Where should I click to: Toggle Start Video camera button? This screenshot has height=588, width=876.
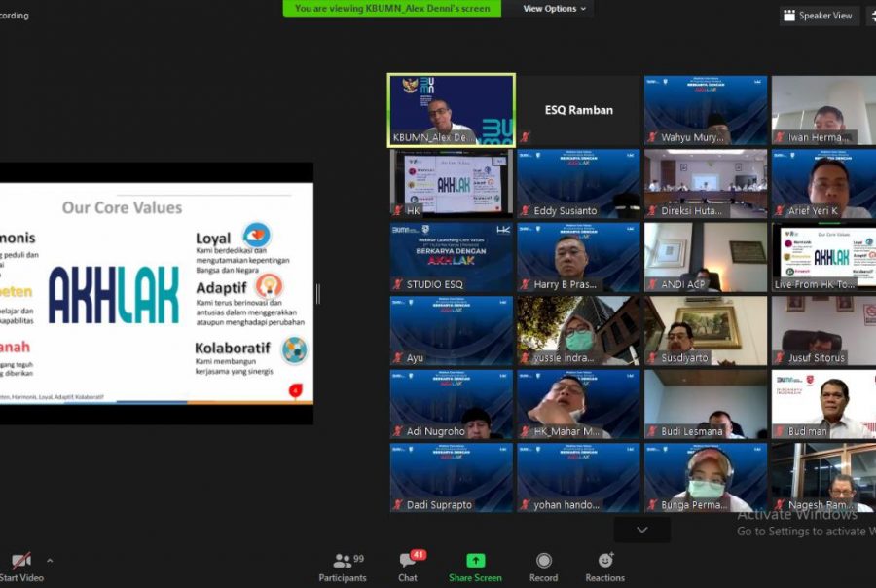tap(21, 562)
